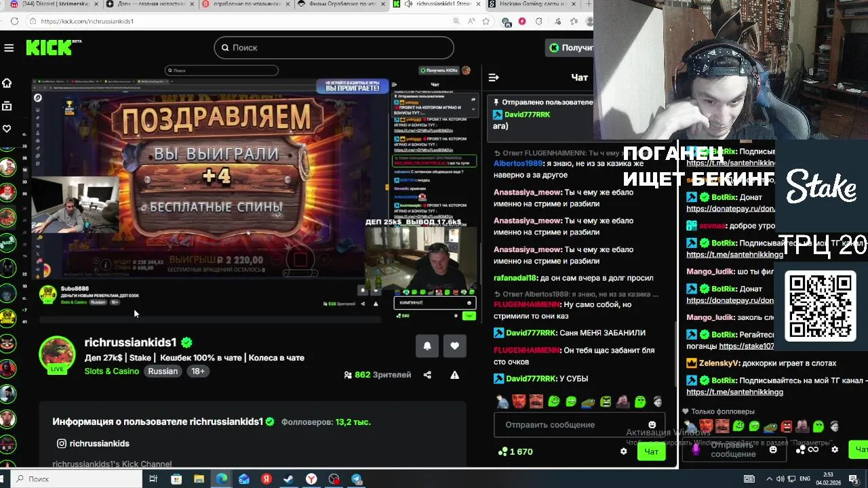Send message with green Чат button
This screenshot has width=868, height=488.
(x=652, y=451)
